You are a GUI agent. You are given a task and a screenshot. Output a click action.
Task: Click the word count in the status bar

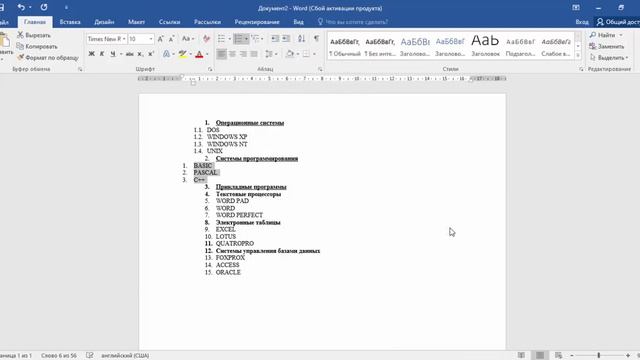(59, 356)
